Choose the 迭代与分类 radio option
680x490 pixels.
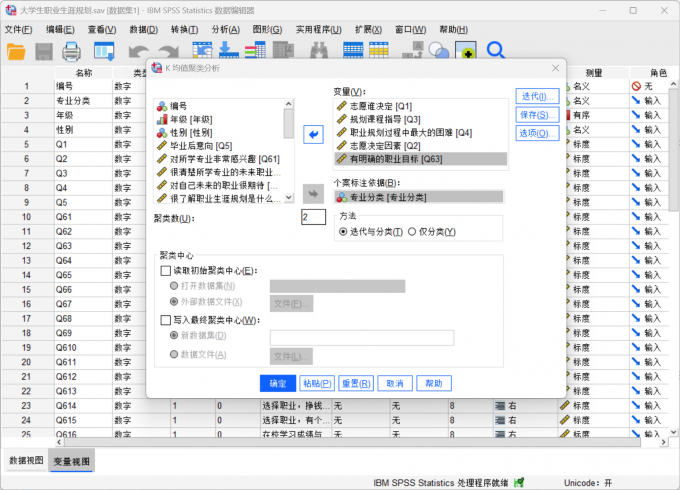click(344, 232)
